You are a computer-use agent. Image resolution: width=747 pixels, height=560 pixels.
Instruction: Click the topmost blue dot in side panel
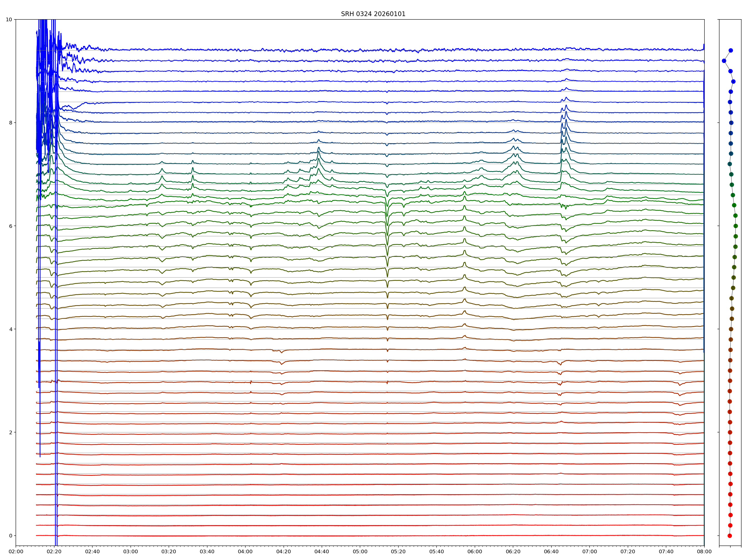(730, 50)
